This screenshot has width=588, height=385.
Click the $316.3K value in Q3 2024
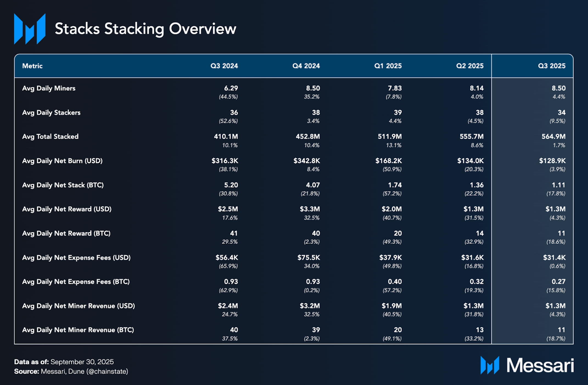225,161
